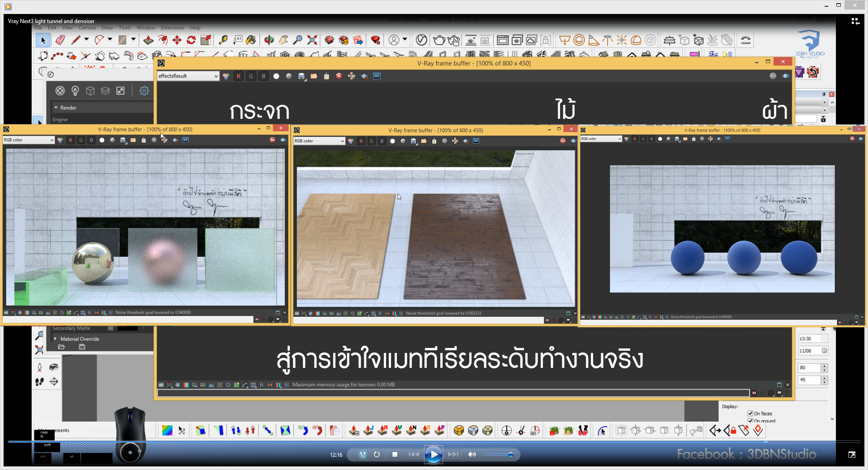Toggle blue channel in wood frame buffer

pos(382,141)
